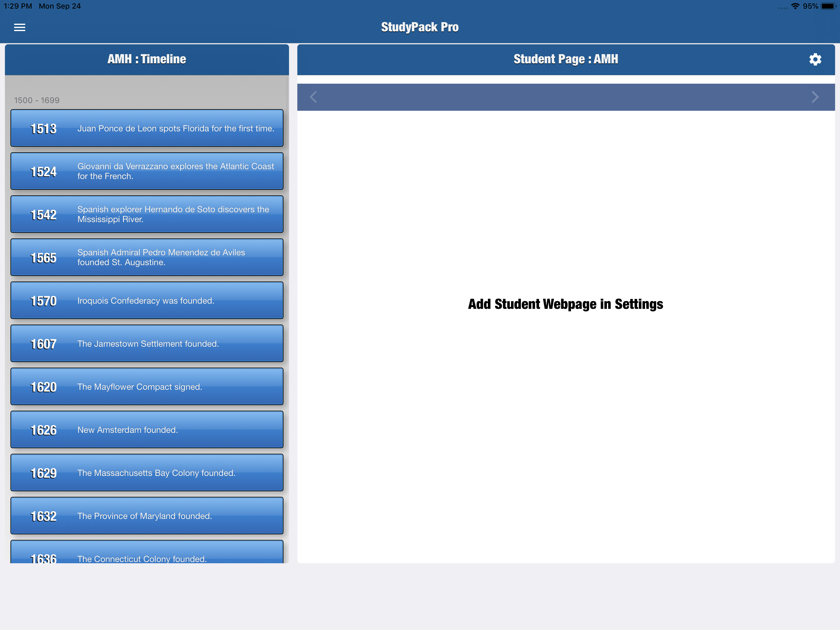Select the 1513 Ponce de Leon event

coord(147,129)
